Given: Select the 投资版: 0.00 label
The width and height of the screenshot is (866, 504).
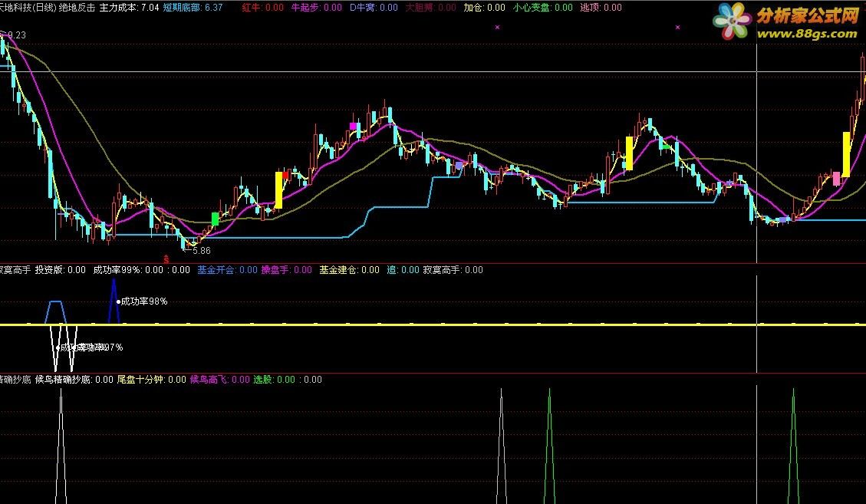Looking at the screenshot, I should pyautogui.click(x=61, y=270).
